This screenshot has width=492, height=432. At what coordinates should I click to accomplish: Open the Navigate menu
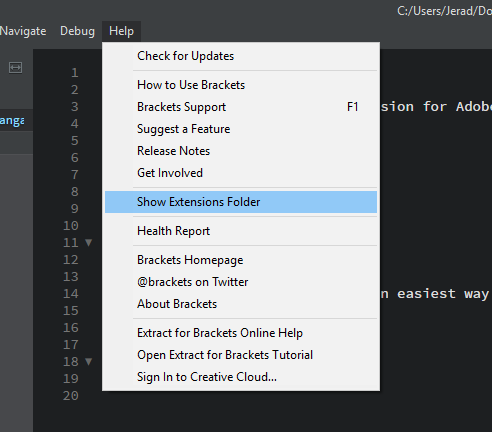tap(23, 31)
